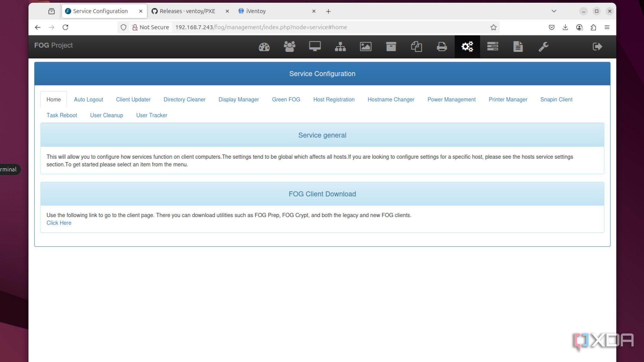Reload the page with the browser refresh button
The image size is (644, 362).
[x=65, y=27]
